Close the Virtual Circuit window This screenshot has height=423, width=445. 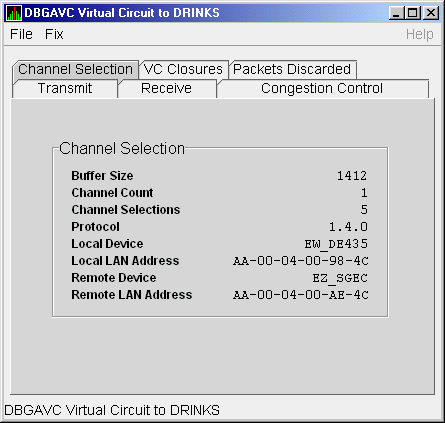[431, 13]
